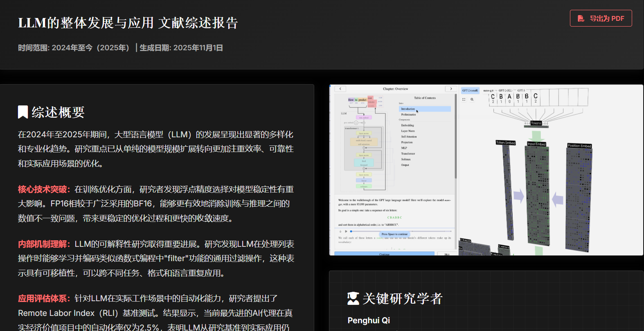The height and width of the screenshot is (331, 644).
Task: Click the graduation cap icon beside 关键研究学者
Action: 353,298
